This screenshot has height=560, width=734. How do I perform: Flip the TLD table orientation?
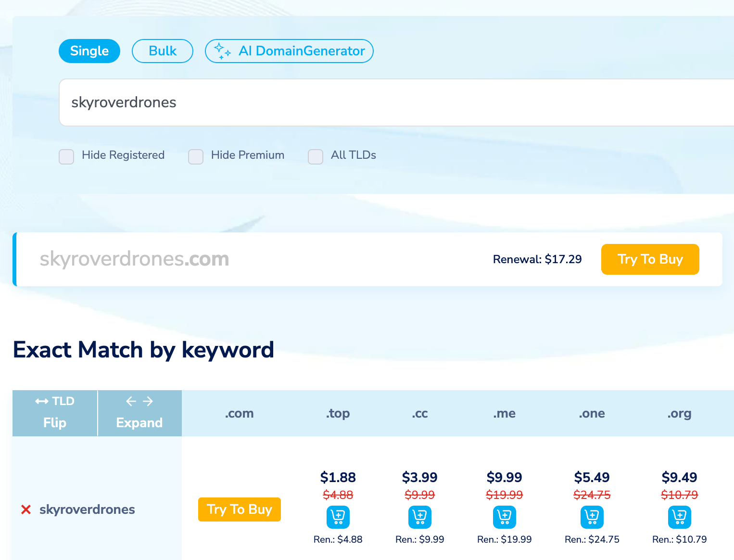[x=55, y=413]
